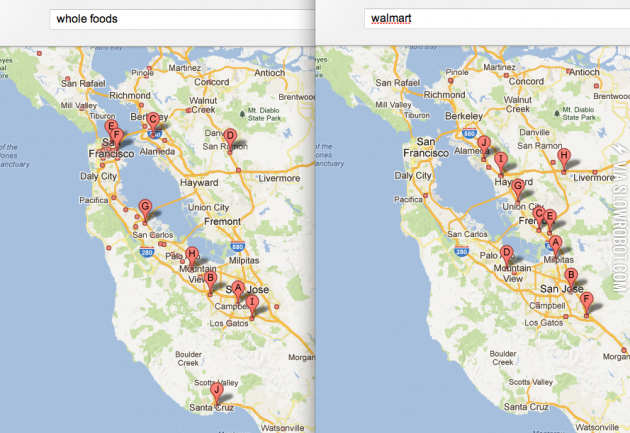Click Walmart marker F southeast of San Jose

pos(587,299)
